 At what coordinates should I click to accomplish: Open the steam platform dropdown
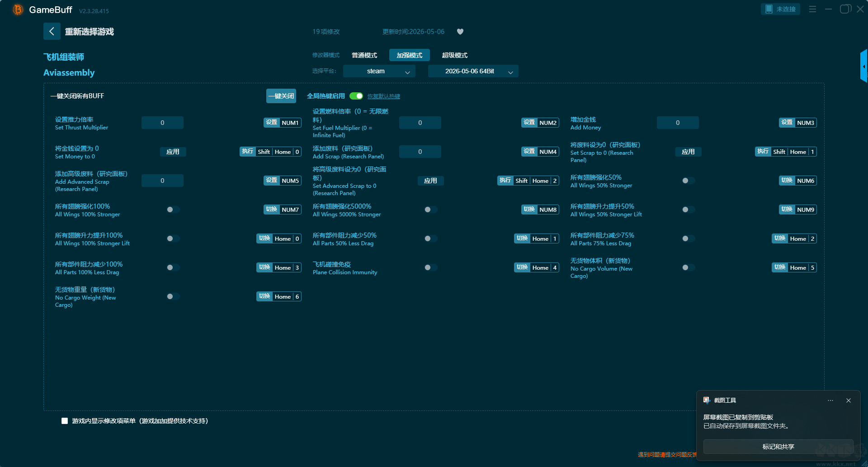(x=379, y=71)
